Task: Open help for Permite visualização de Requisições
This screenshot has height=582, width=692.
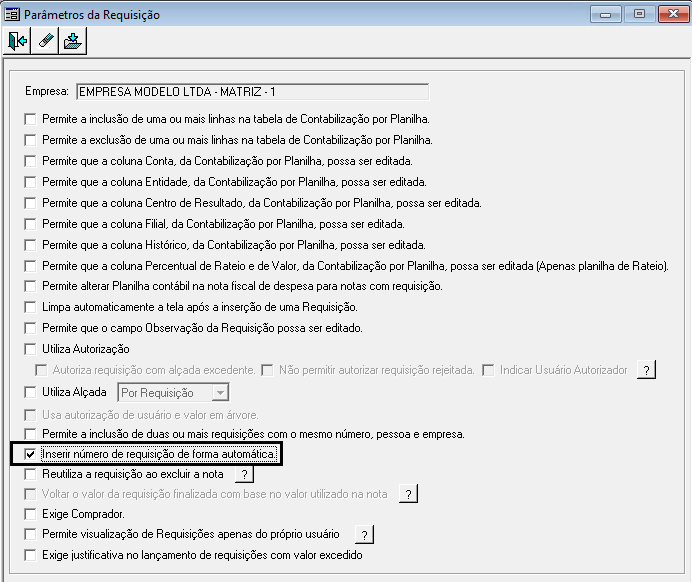Action: coord(364,534)
